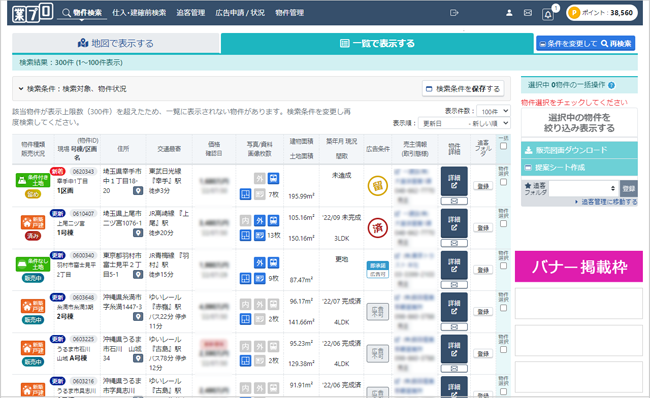The width and height of the screenshot is (650, 398).
Task: Open help icon next to 一括操作
Action: pyautogui.click(x=611, y=85)
